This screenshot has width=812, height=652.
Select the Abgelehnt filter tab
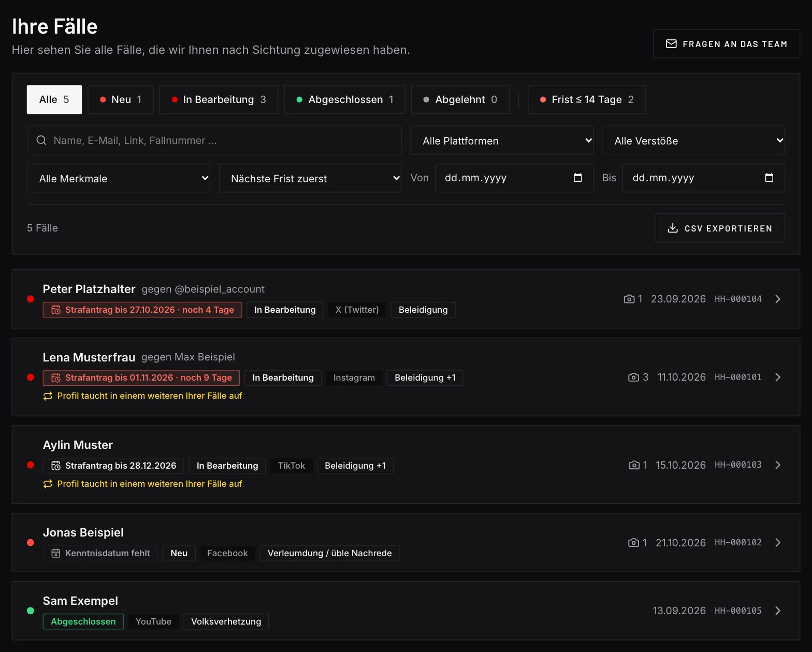click(x=460, y=99)
